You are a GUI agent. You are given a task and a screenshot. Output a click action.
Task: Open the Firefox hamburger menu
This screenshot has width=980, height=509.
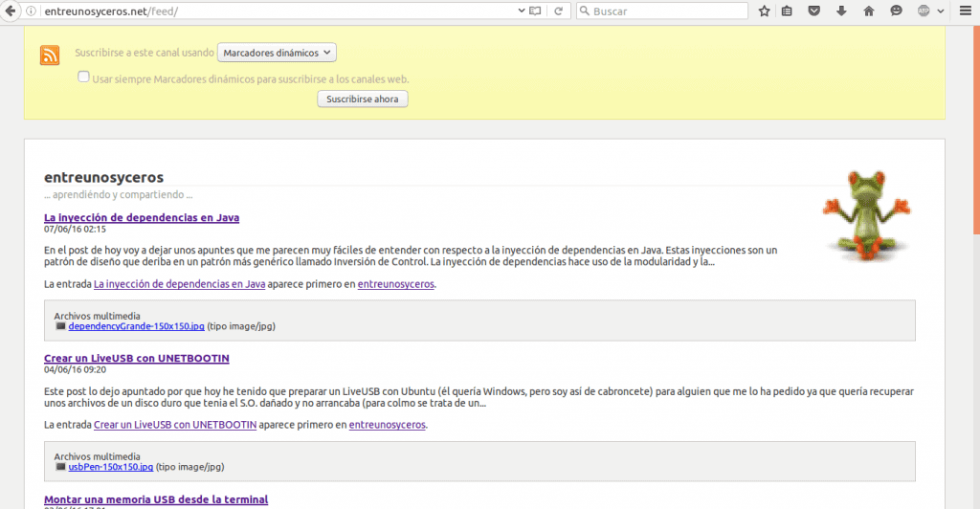click(x=966, y=11)
